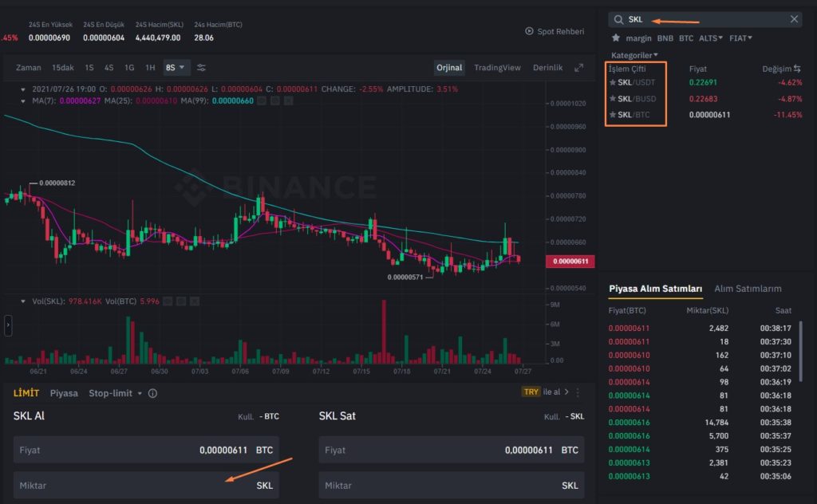
Task: Select the Zaman chart view
Action: pyautogui.click(x=29, y=68)
